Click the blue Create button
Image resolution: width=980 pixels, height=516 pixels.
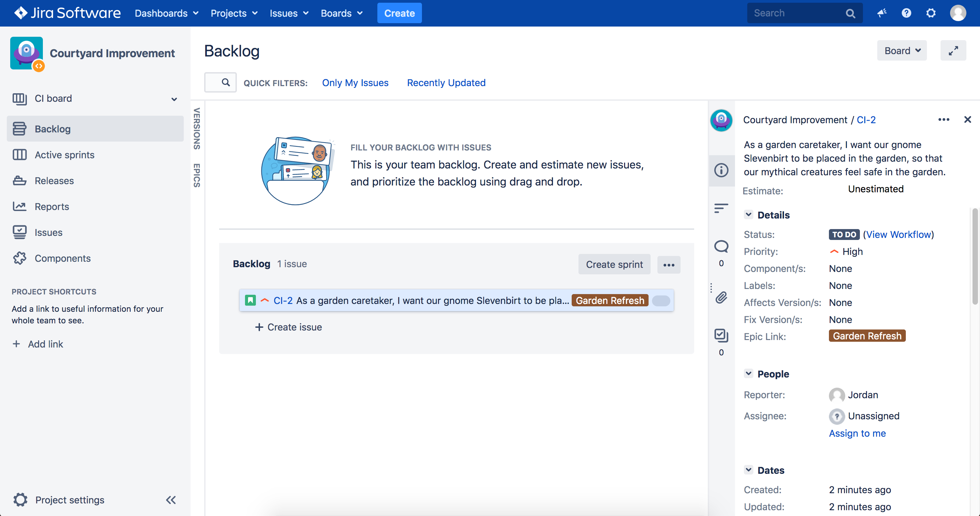pos(399,13)
